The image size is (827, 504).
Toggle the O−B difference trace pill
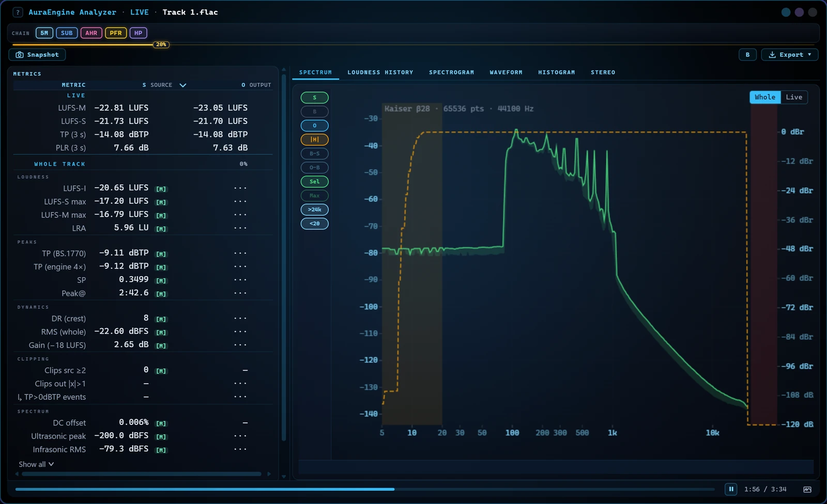pos(314,167)
